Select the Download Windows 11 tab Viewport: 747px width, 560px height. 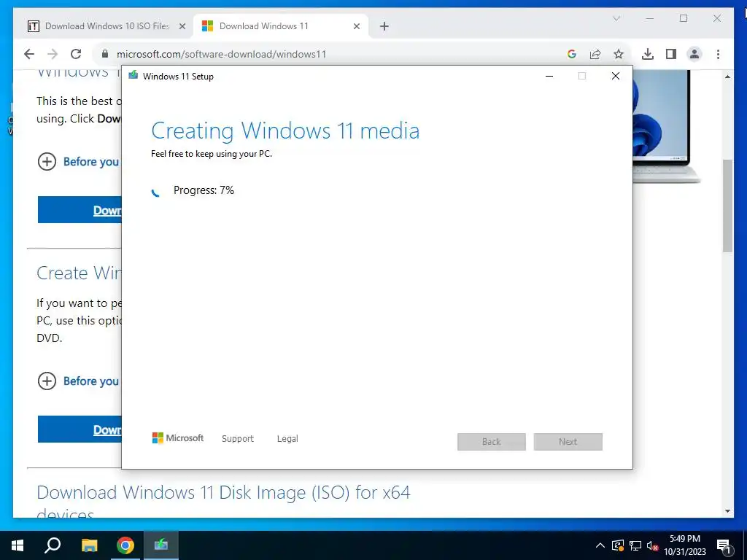(281, 26)
